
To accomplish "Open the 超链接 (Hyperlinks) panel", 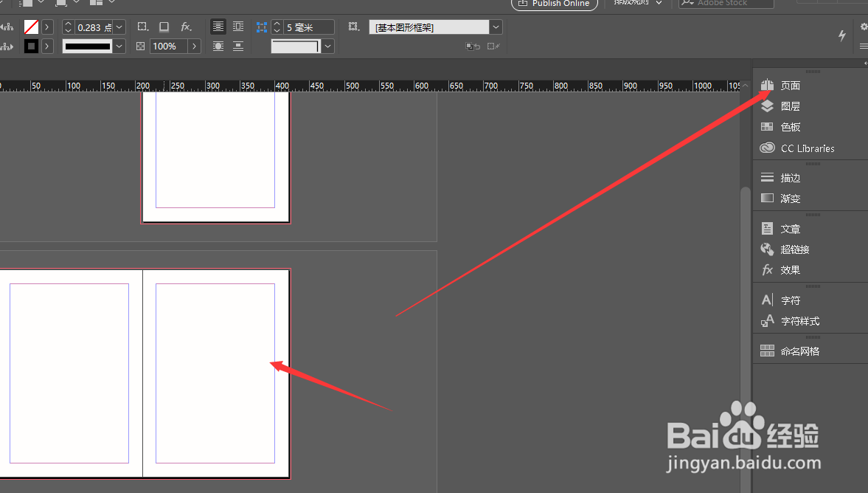I will tap(785, 249).
